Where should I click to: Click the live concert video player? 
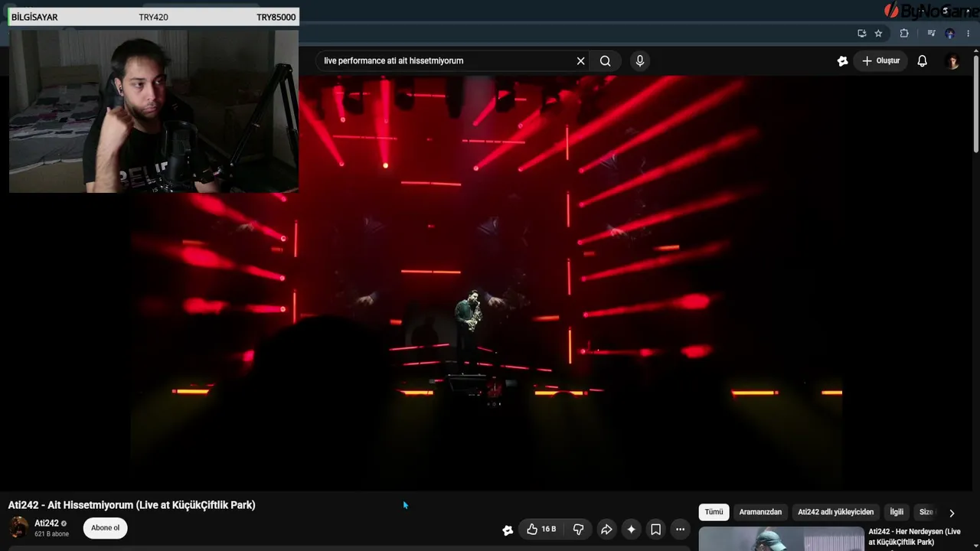[486, 283]
